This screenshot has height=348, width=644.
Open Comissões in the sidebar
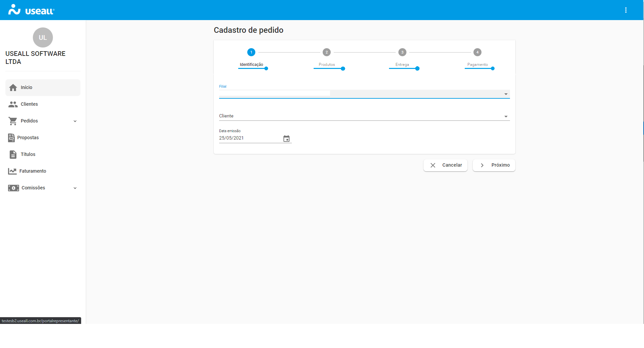[43, 188]
